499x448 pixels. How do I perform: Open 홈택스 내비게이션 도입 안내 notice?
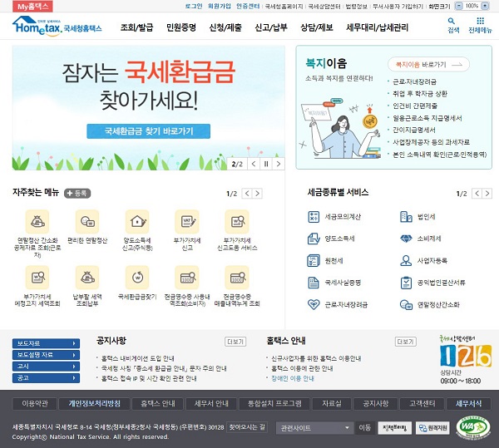tap(137, 358)
